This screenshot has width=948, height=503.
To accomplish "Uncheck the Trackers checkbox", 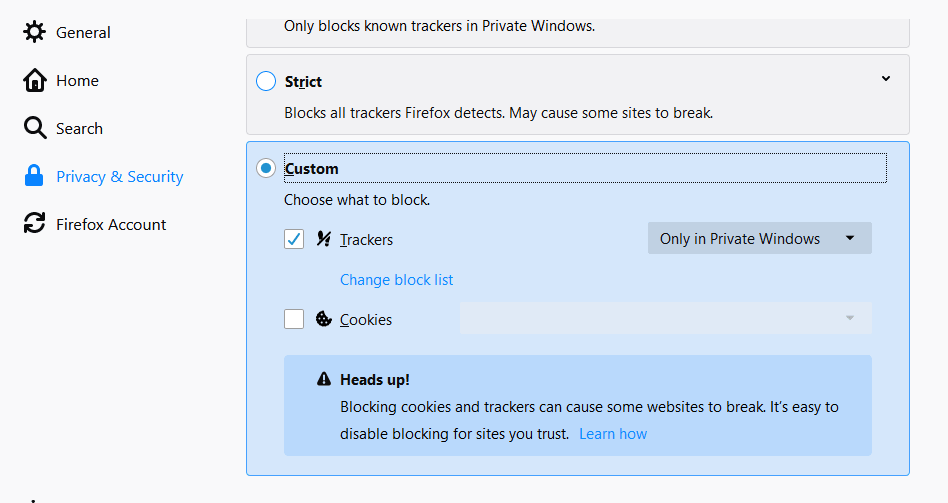I will coord(294,239).
